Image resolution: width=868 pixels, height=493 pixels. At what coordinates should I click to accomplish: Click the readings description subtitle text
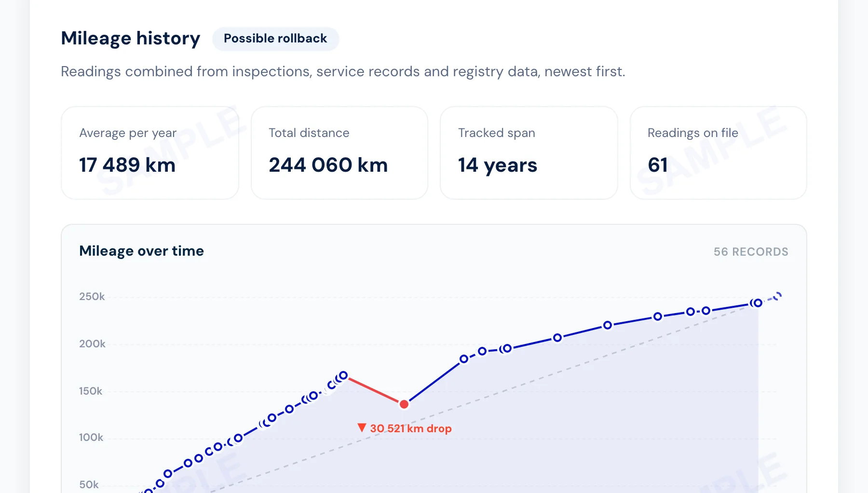[343, 71]
